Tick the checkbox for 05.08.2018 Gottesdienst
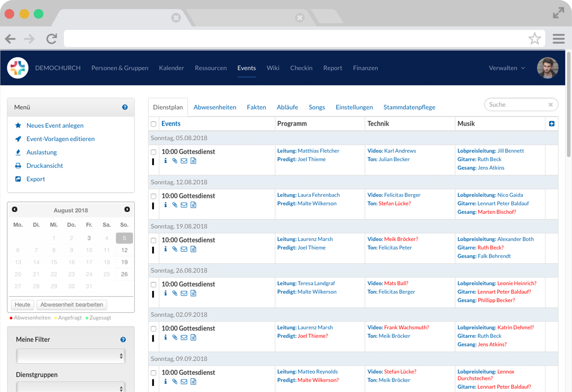This screenshot has height=392, width=572. click(153, 152)
